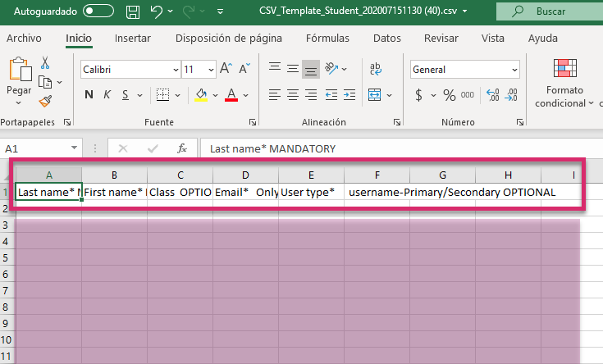Click the Buscar search box
Screen dimensions: 603x364
click(x=550, y=11)
